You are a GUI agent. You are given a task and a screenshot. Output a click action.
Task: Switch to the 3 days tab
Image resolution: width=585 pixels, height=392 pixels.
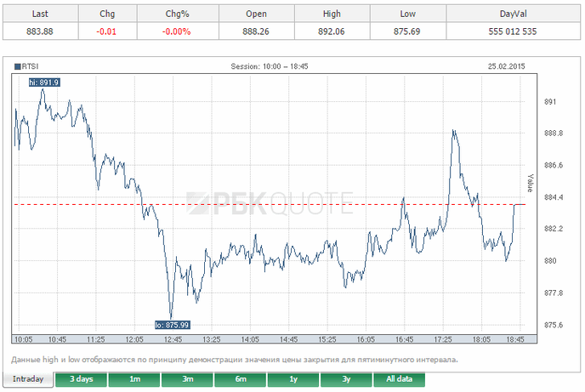point(81,378)
